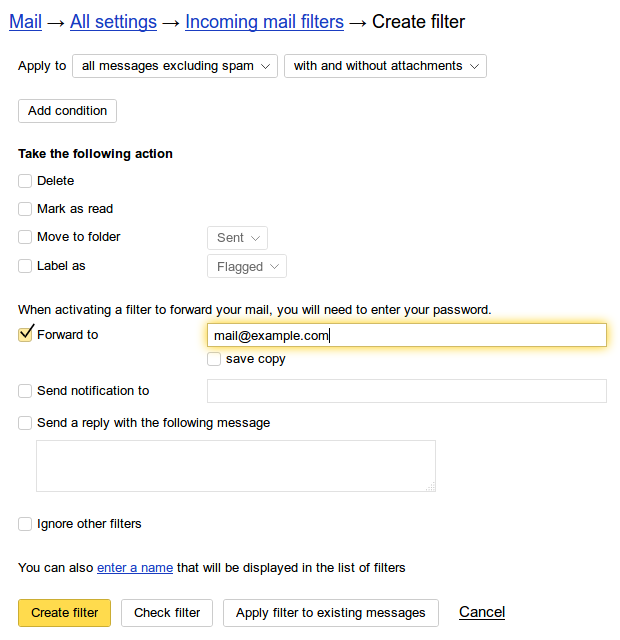Toggle the Label as checkbox
This screenshot has width=620, height=640.
[25, 266]
